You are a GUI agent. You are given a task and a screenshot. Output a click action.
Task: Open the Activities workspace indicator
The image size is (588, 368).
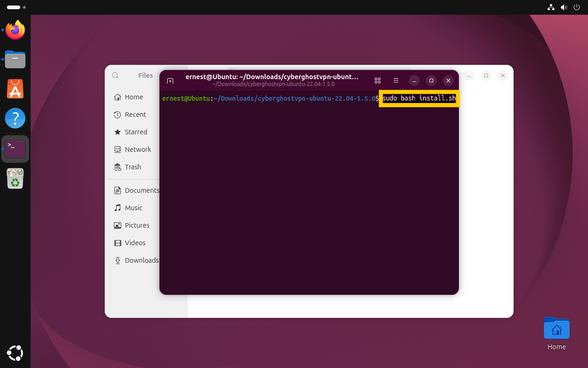16,7
